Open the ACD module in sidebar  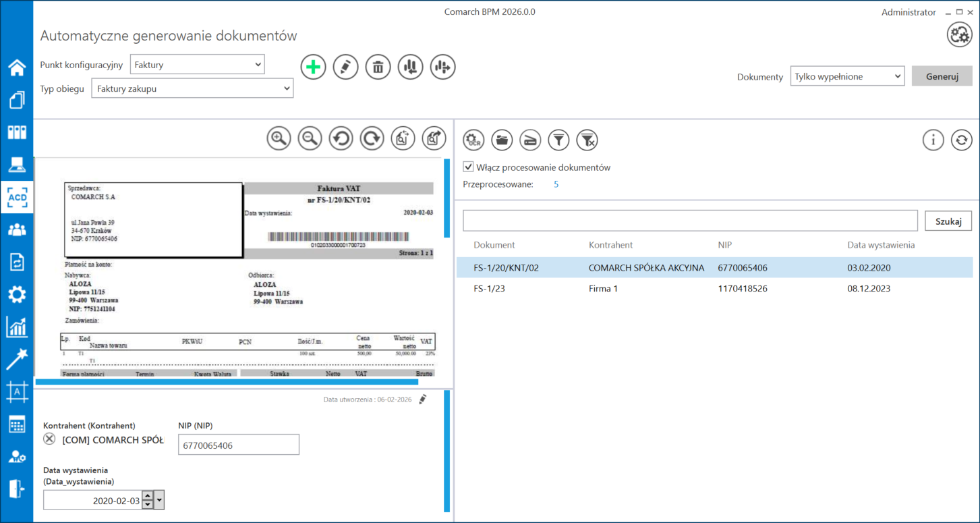point(17,197)
